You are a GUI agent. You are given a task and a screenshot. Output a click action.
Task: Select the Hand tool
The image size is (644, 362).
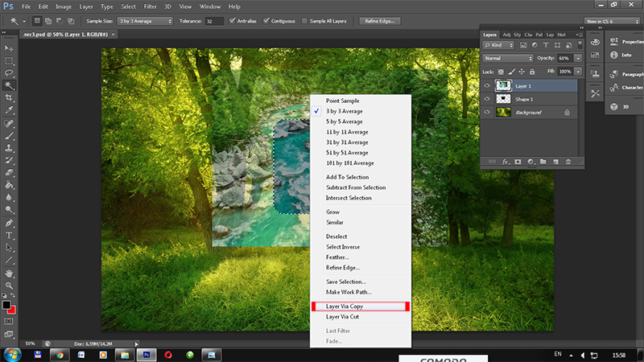9,274
